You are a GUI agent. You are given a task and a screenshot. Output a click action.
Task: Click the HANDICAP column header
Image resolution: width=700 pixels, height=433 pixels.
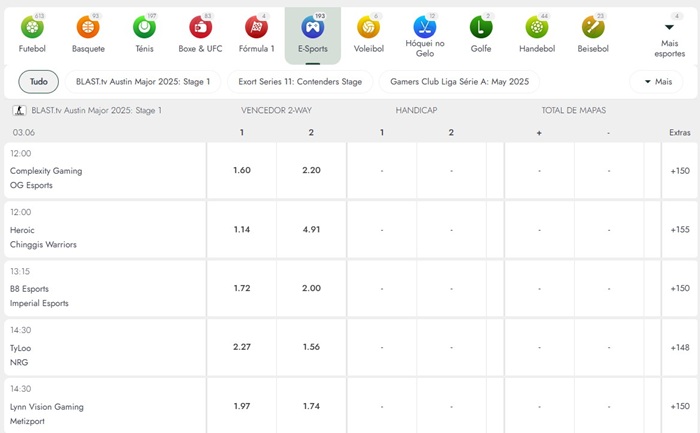(416, 110)
